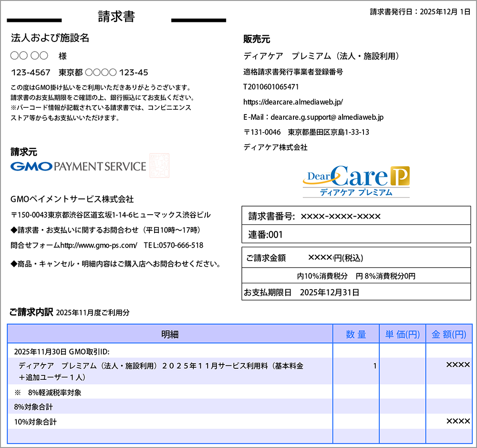This screenshot has height=448, width=477.
Task: Click the GMO PAYMENT SERVICE logo
Action: 79,167
